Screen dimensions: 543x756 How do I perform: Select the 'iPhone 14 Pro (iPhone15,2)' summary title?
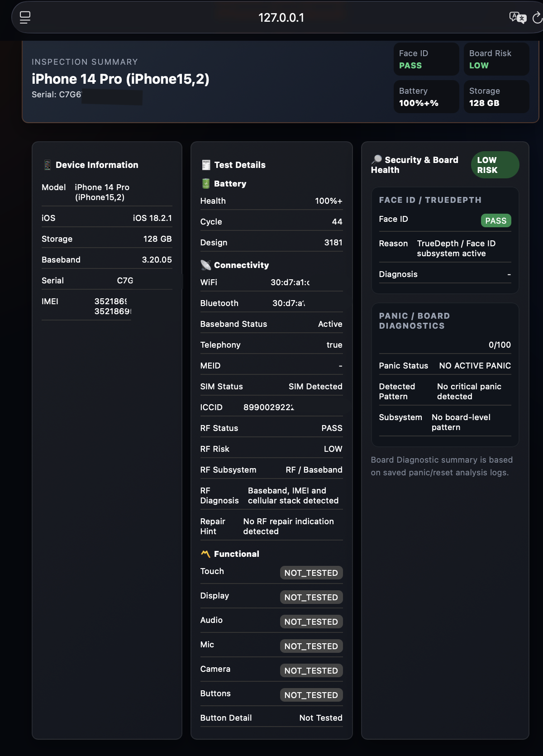[120, 79]
